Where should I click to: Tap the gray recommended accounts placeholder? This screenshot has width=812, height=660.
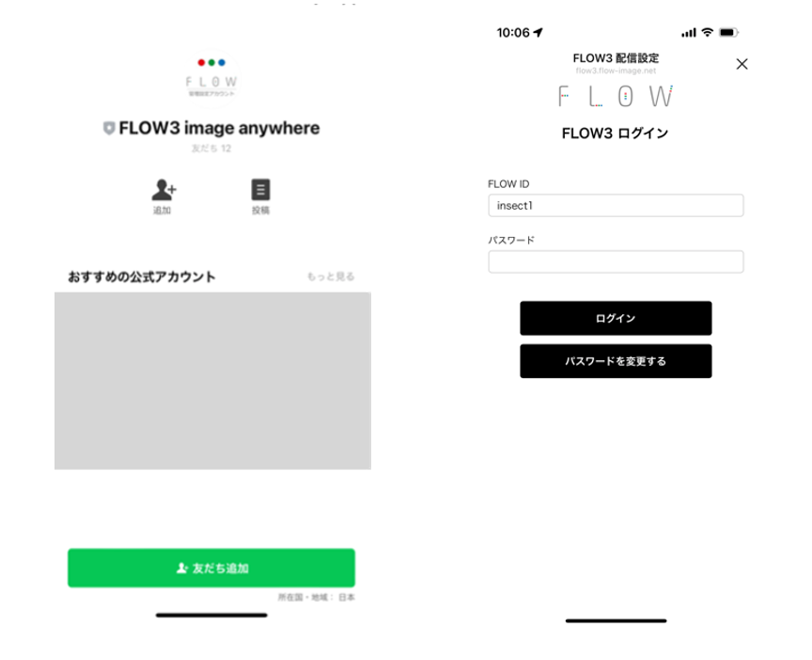pyautogui.click(x=212, y=381)
